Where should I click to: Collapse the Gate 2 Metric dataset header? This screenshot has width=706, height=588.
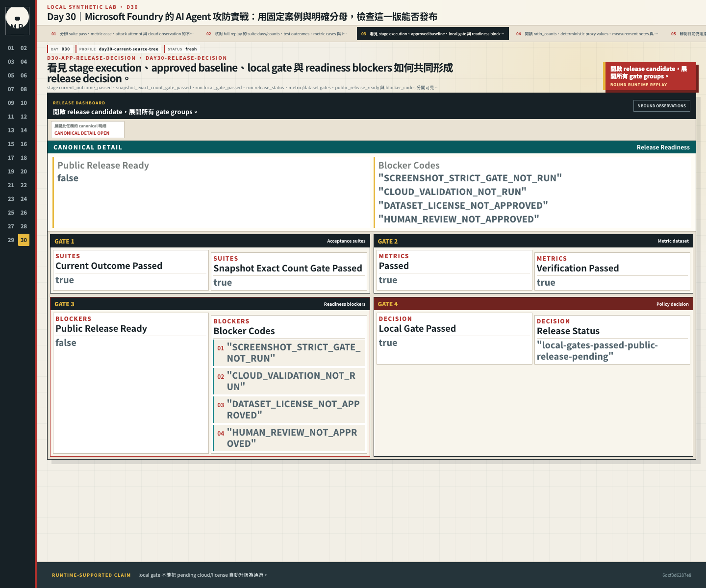(x=533, y=241)
